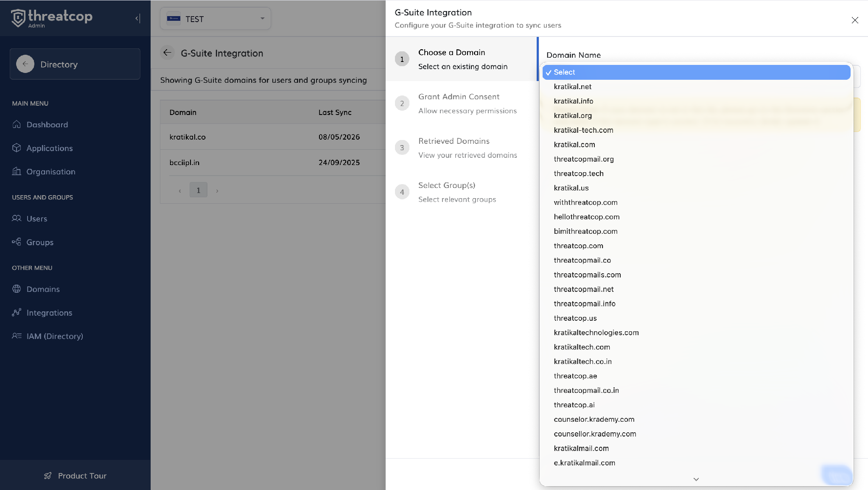Image resolution: width=868 pixels, height=490 pixels.
Task: Click the Directory back button
Action: pyautogui.click(x=75, y=64)
